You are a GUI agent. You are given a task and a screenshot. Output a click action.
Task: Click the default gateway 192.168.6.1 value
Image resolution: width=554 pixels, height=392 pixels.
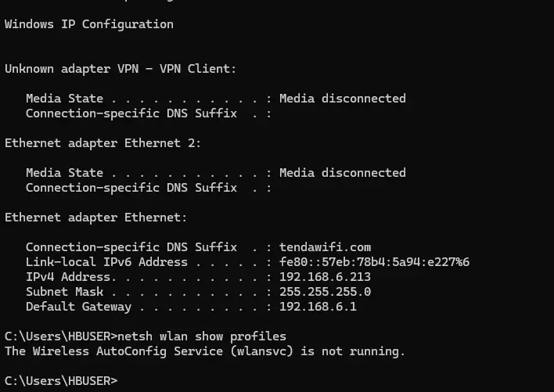(x=318, y=307)
